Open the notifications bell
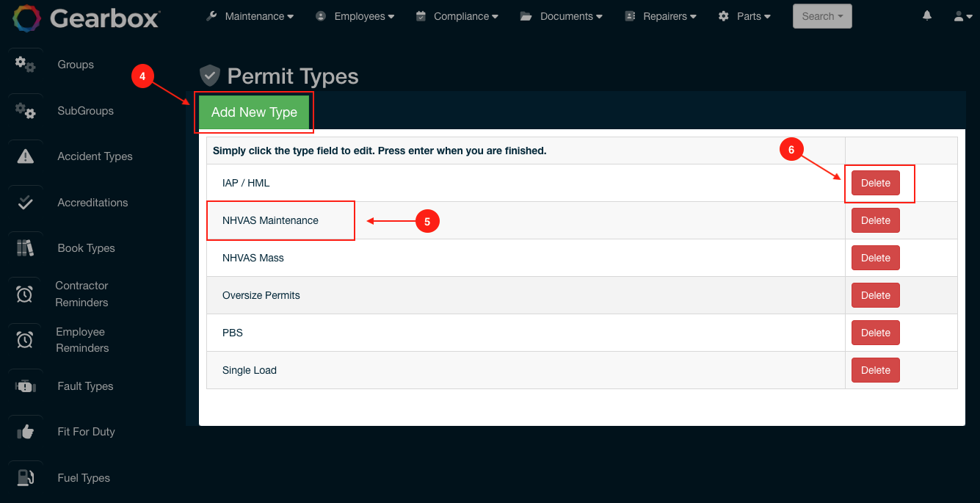Image resolution: width=980 pixels, height=503 pixels. pyautogui.click(x=926, y=15)
